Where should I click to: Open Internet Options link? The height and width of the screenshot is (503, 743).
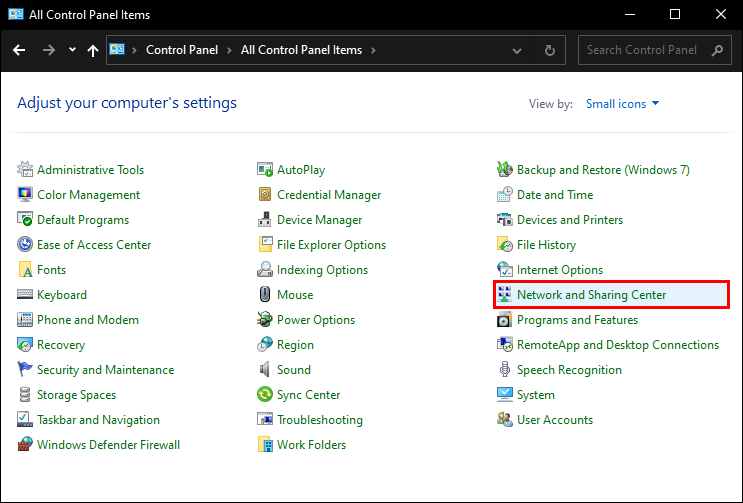560,270
